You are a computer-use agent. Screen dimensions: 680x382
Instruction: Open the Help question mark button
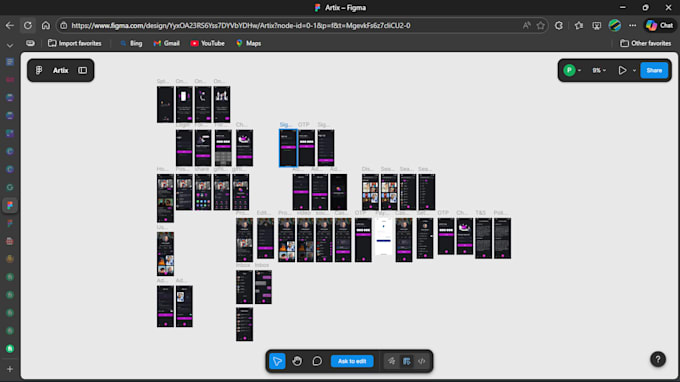click(x=657, y=359)
